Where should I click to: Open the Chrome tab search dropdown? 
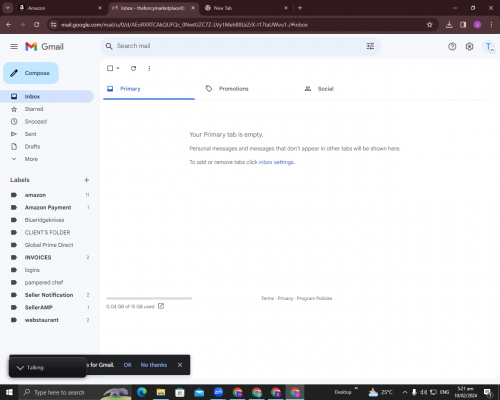tap(7, 8)
